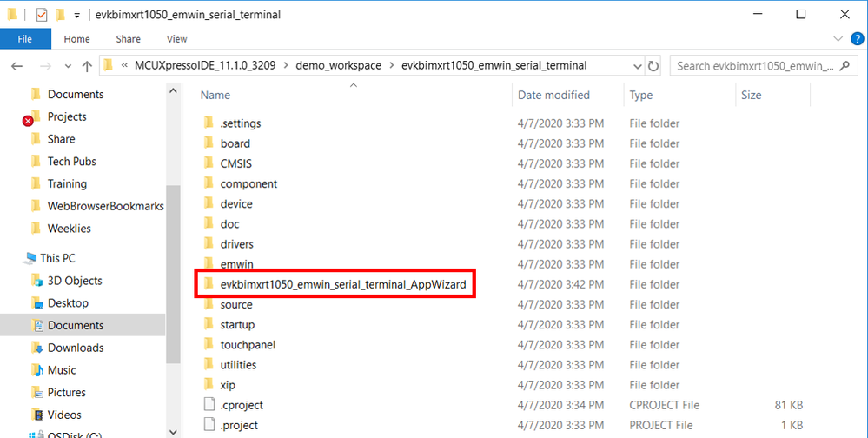Open Explorer Help via question mark icon
Viewport: 868px width, 438px height.
pos(857,39)
